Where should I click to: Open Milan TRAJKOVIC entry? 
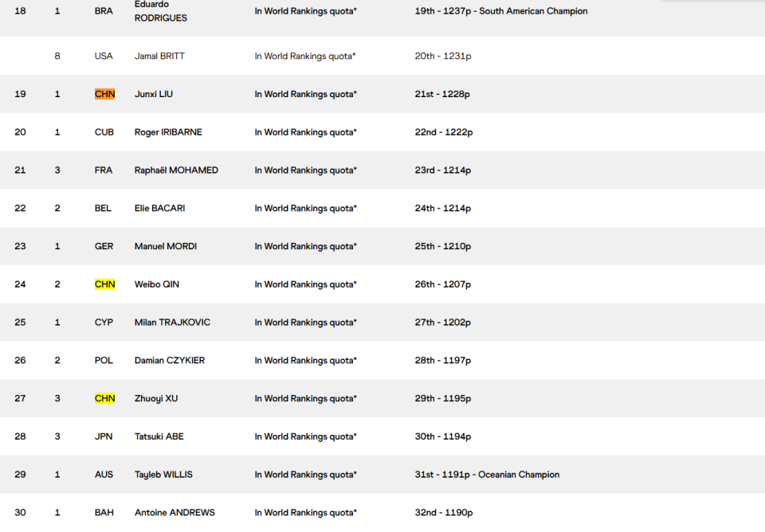click(172, 323)
